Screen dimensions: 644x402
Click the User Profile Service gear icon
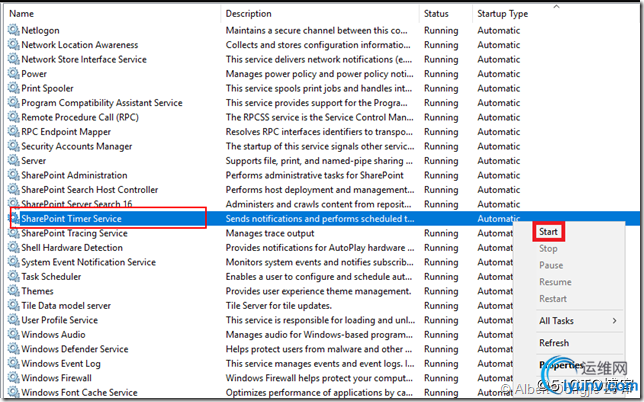pyautogui.click(x=14, y=319)
